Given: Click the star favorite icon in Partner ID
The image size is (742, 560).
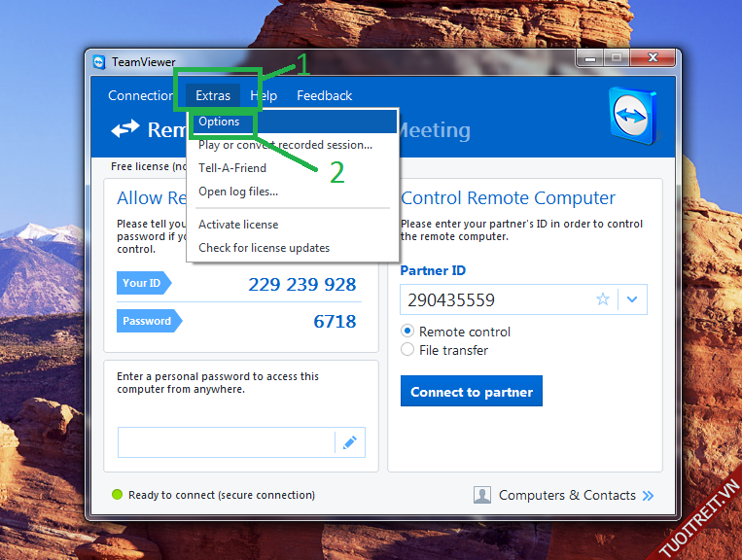Looking at the screenshot, I should [603, 299].
